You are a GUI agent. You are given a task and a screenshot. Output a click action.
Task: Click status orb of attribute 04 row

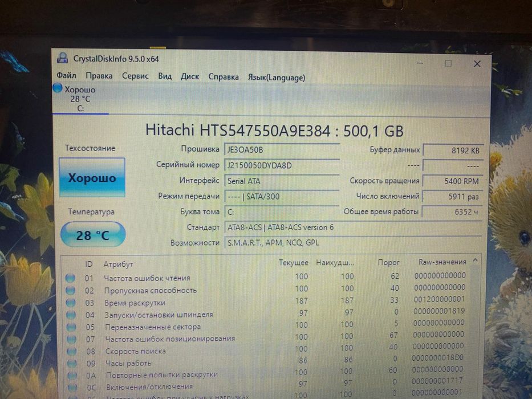click(x=71, y=315)
